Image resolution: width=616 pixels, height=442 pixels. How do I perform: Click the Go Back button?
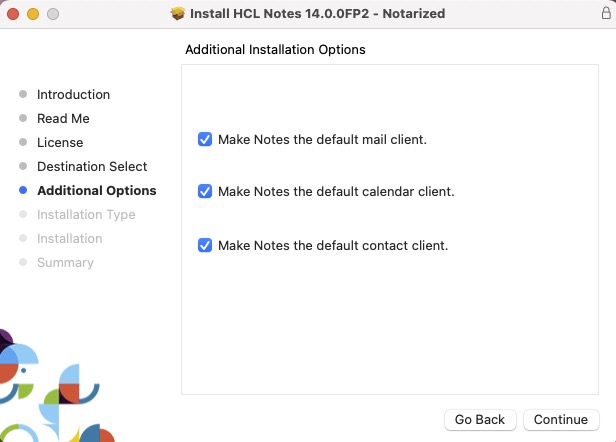pos(480,420)
